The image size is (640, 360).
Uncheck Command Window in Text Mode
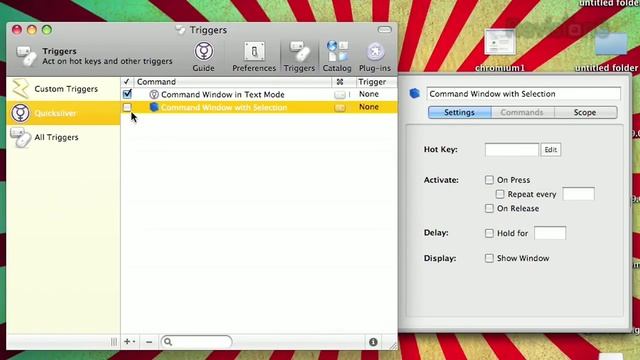tap(127, 94)
